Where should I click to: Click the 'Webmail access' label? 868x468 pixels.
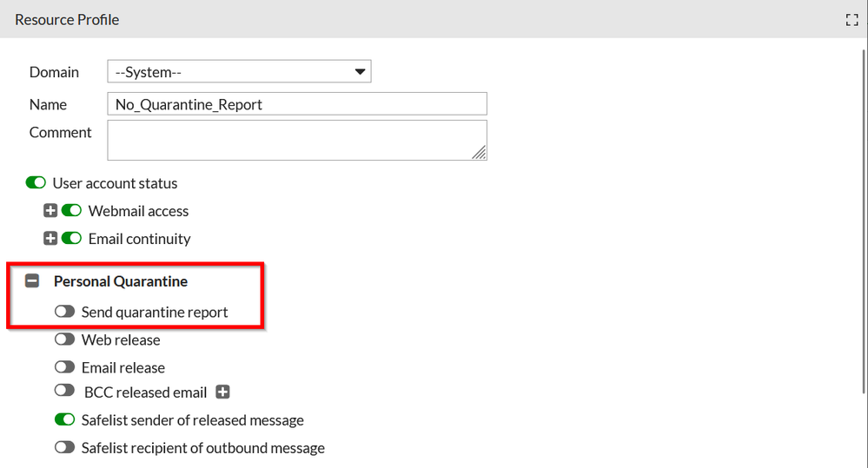point(138,211)
